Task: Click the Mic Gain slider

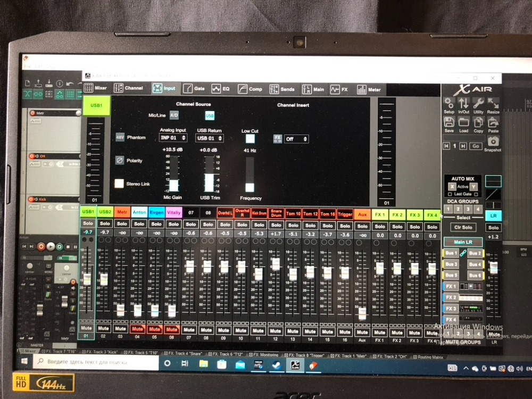Action: [174, 174]
